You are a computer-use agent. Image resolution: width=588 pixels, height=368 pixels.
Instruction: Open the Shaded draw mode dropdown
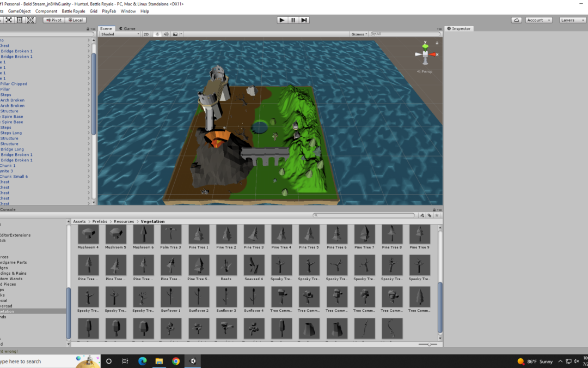pos(120,34)
